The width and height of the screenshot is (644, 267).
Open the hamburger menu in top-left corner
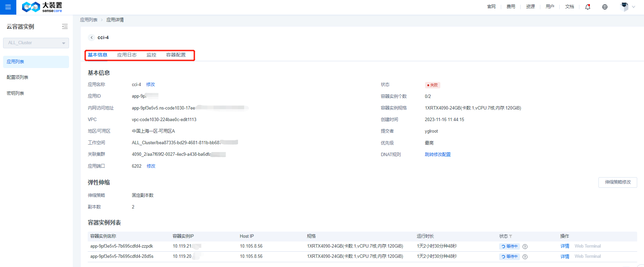(x=8, y=7)
